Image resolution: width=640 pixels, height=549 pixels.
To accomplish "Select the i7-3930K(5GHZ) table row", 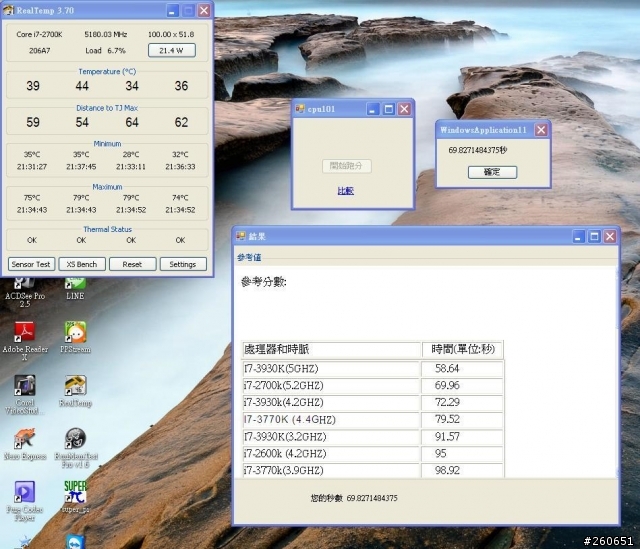I will 331,368.
